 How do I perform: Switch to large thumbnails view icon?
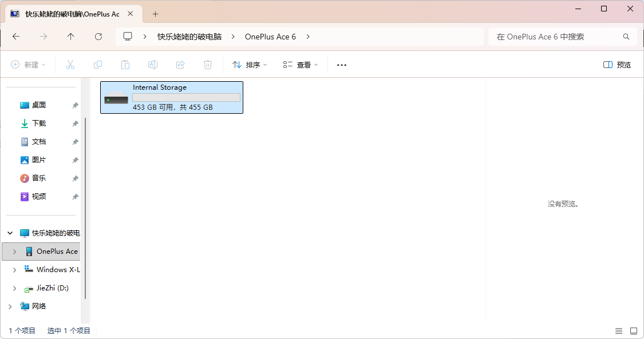click(634, 331)
